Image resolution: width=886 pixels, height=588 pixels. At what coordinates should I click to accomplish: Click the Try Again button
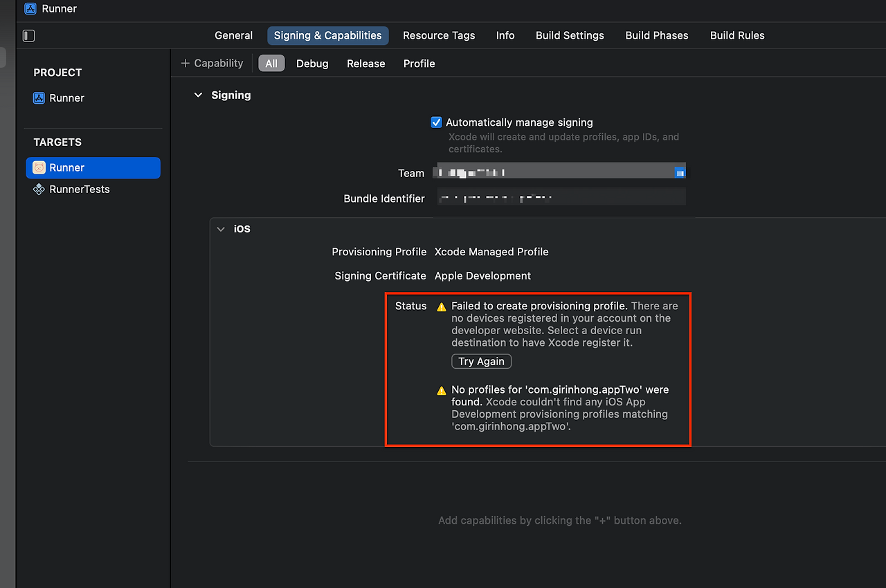pyautogui.click(x=482, y=362)
